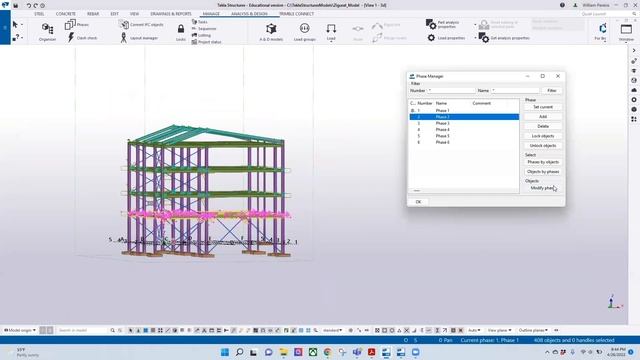The height and width of the screenshot is (360, 640).
Task: Expand the side pane chevron
Action: click(x=634, y=50)
